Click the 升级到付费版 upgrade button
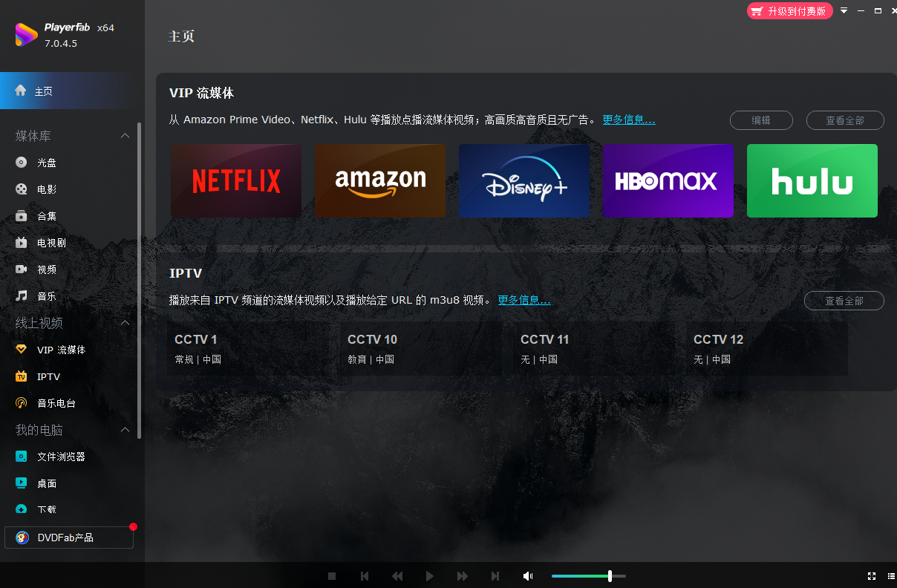This screenshot has width=897, height=588. [789, 11]
